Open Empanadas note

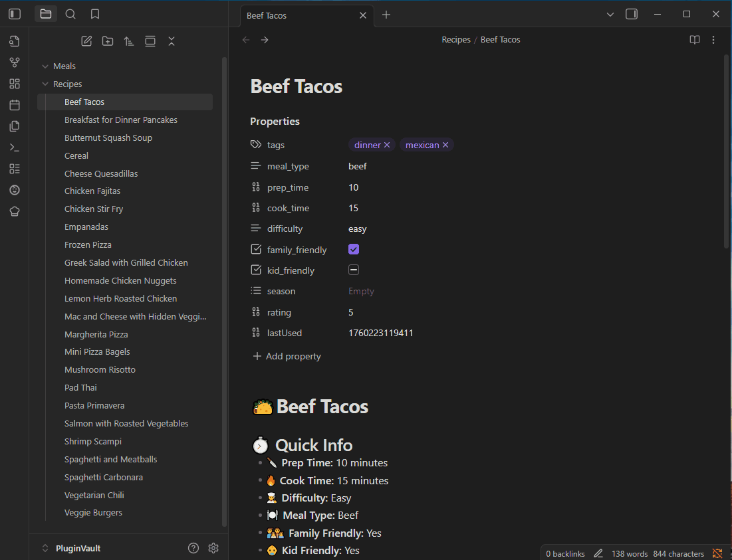pos(86,227)
